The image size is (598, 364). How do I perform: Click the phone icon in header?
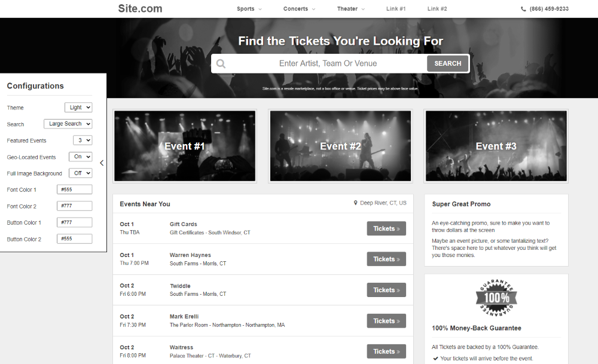point(523,9)
